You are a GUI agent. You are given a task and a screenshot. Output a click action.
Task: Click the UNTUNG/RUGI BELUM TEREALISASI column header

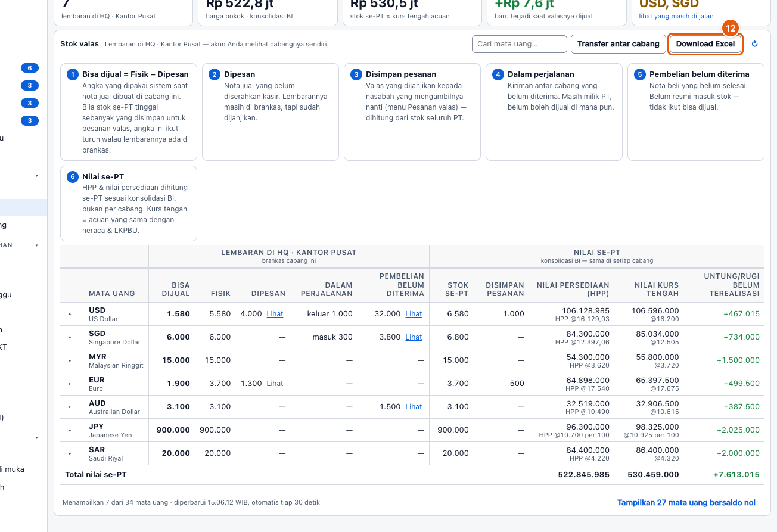pos(732,285)
